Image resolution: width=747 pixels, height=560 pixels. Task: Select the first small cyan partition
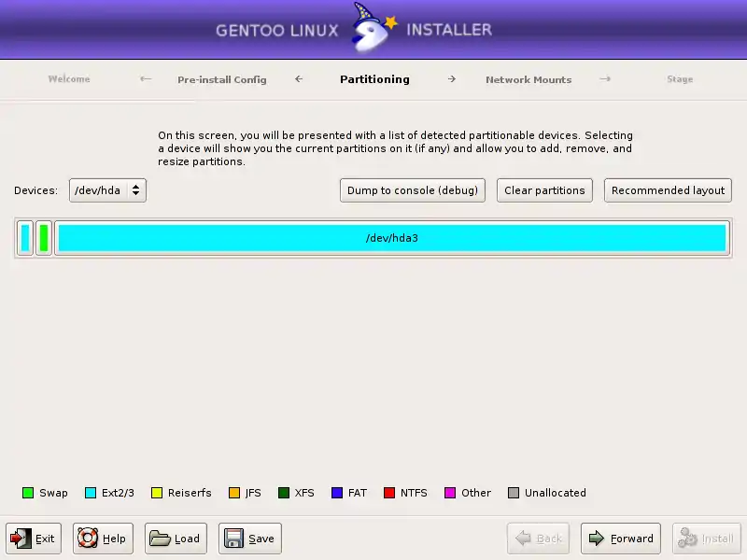(25, 238)
